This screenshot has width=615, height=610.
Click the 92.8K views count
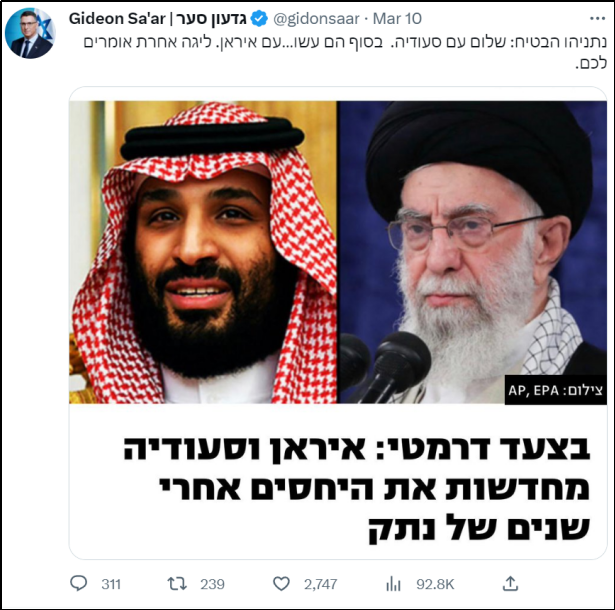click(435, 584)
